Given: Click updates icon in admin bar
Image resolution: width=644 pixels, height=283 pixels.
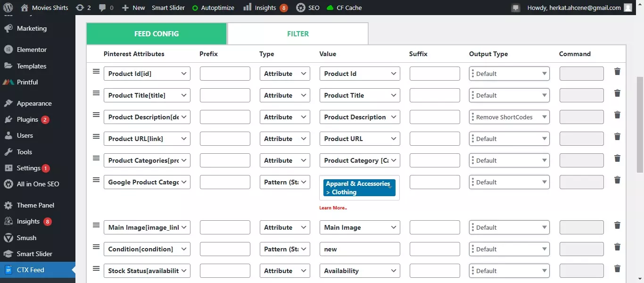Looking at the screenshot, I should pos(83,8).
